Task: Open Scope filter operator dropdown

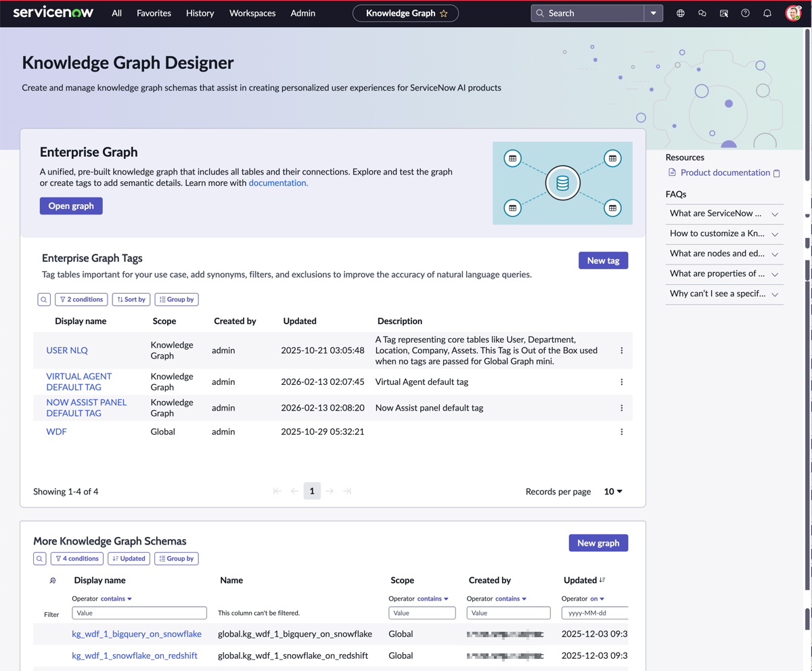Action: tap(433, 599)
